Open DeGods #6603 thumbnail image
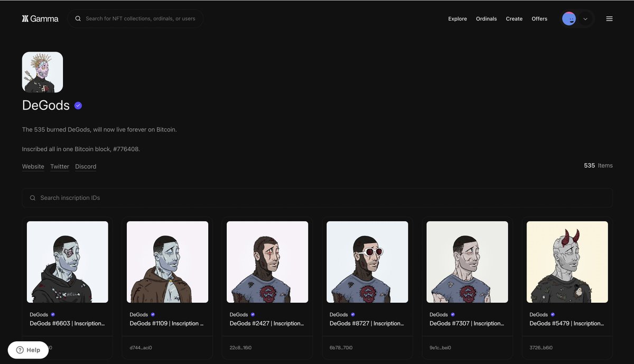 [68, 262]
